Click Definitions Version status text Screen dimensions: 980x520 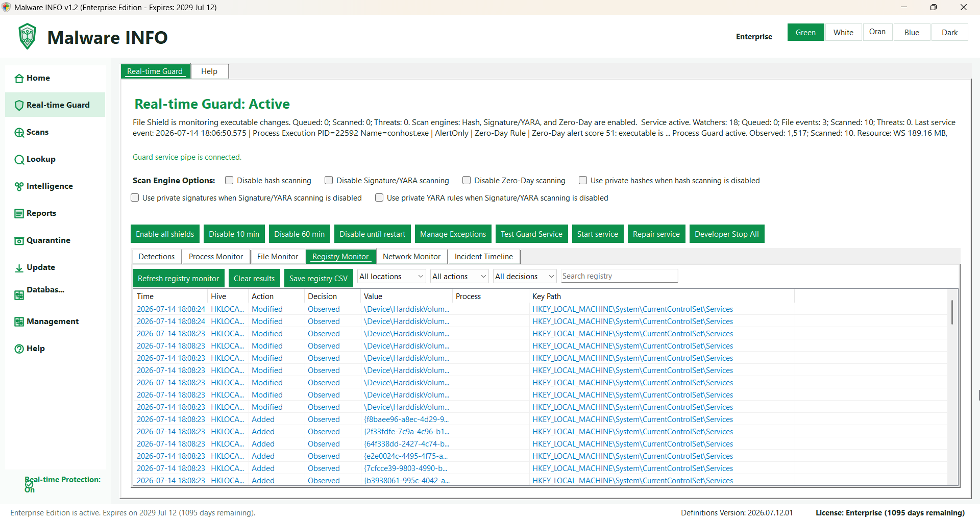[737, 512]
